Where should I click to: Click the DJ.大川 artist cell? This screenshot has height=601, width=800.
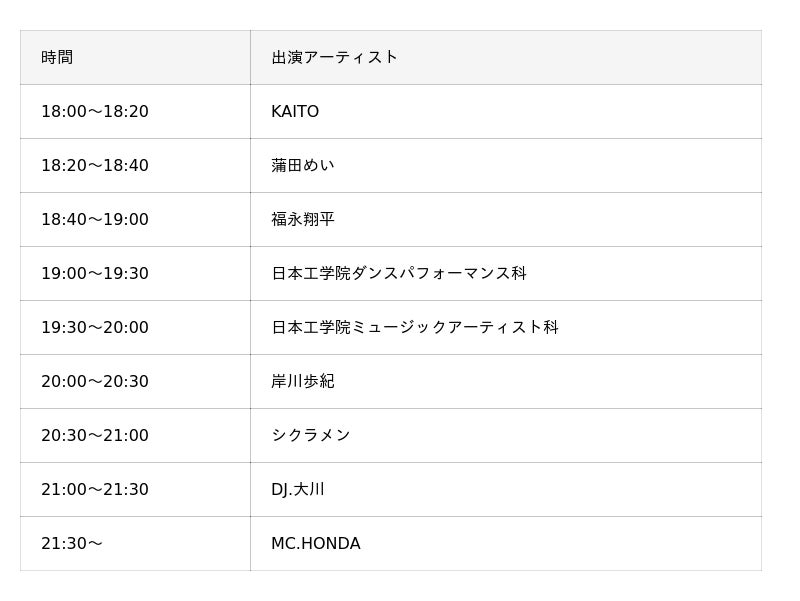pyautogui.click(x=298, y=489)
